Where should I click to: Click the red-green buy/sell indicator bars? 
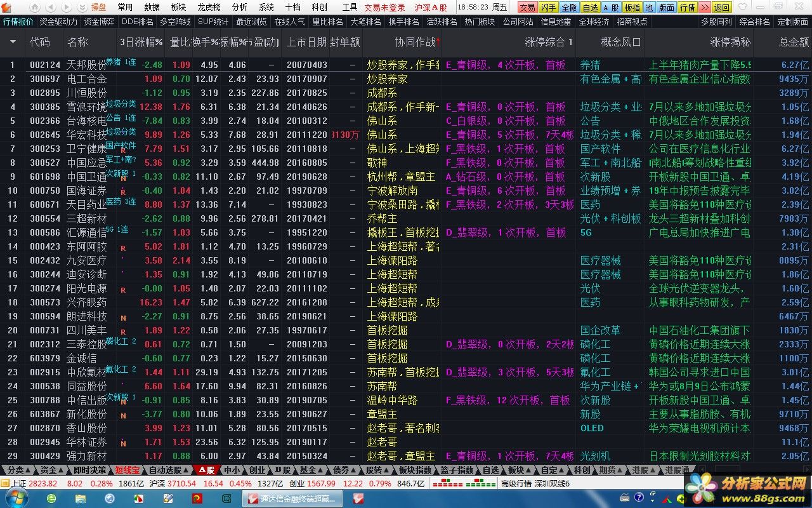point(464,484)
